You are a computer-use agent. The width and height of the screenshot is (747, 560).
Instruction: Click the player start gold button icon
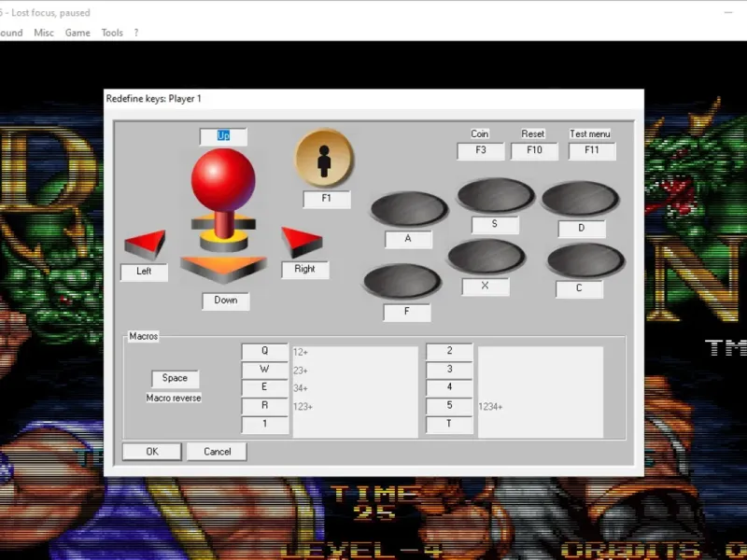tap(324, 158)
